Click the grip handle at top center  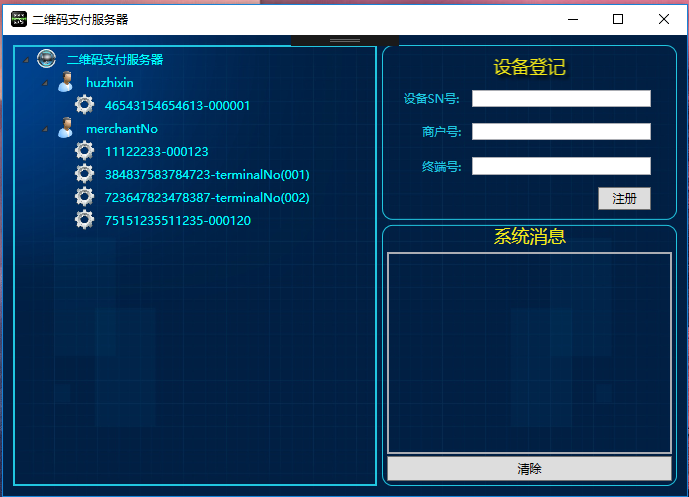click(x=345, y=40)
